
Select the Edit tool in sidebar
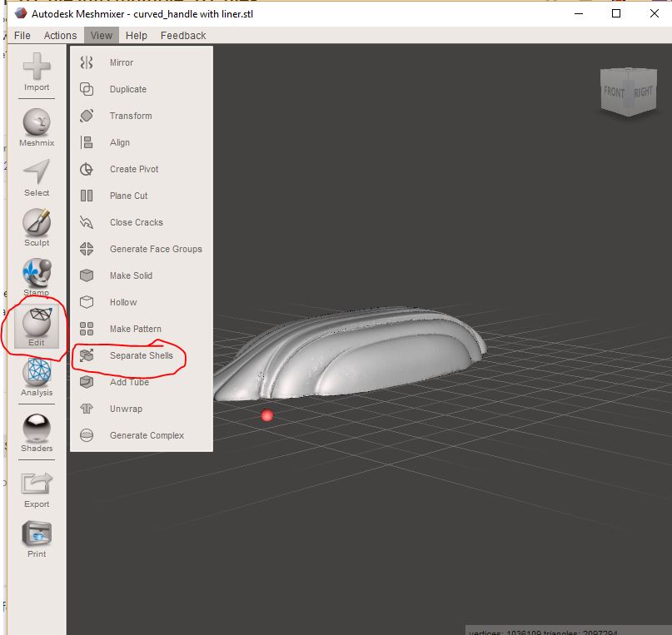[x=37, y=327]
